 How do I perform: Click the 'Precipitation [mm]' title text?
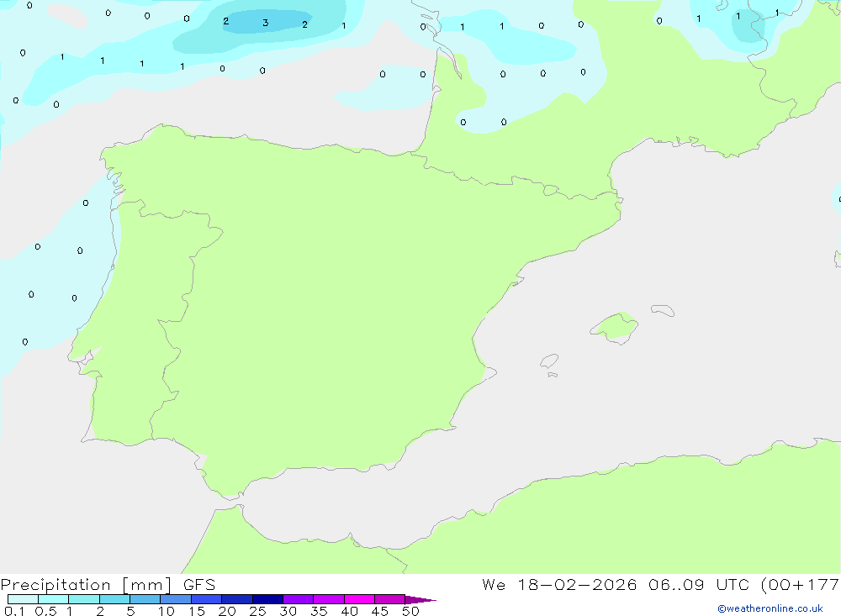pyautogui.click(x=86, y=585)
